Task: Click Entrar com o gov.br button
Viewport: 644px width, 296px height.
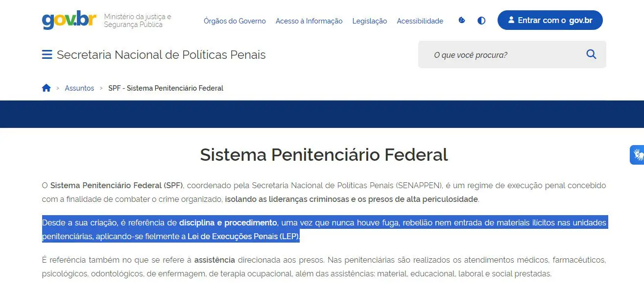Action: 550,20
